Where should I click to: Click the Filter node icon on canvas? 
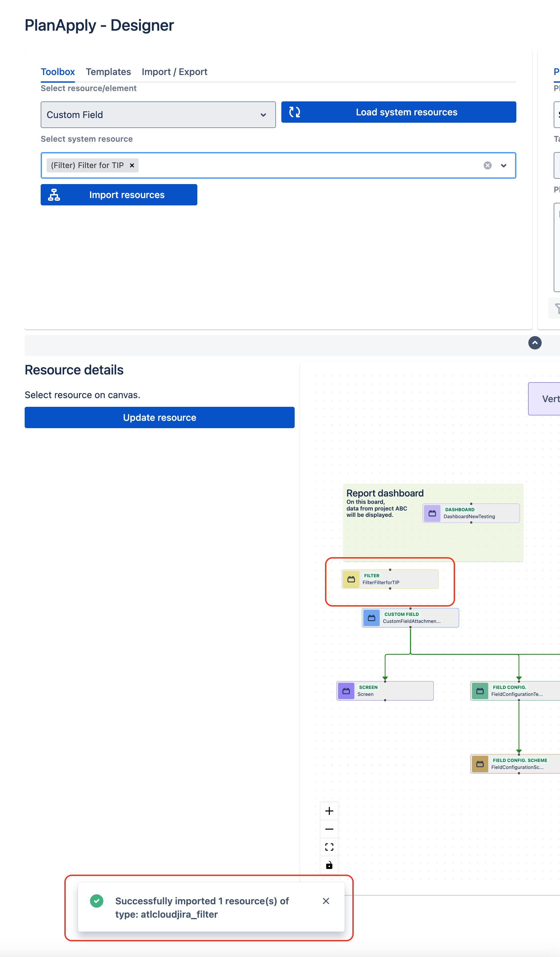351,579
